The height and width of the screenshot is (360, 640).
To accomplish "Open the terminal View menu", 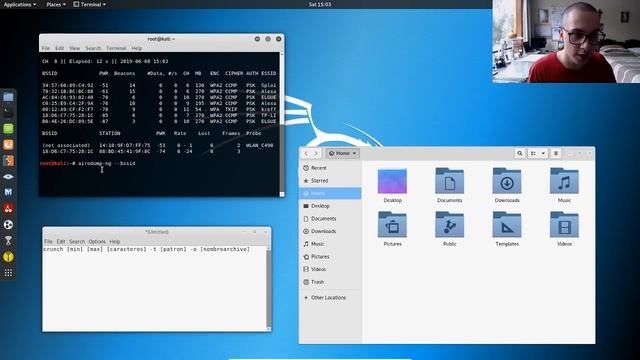I will pos(75,48).
